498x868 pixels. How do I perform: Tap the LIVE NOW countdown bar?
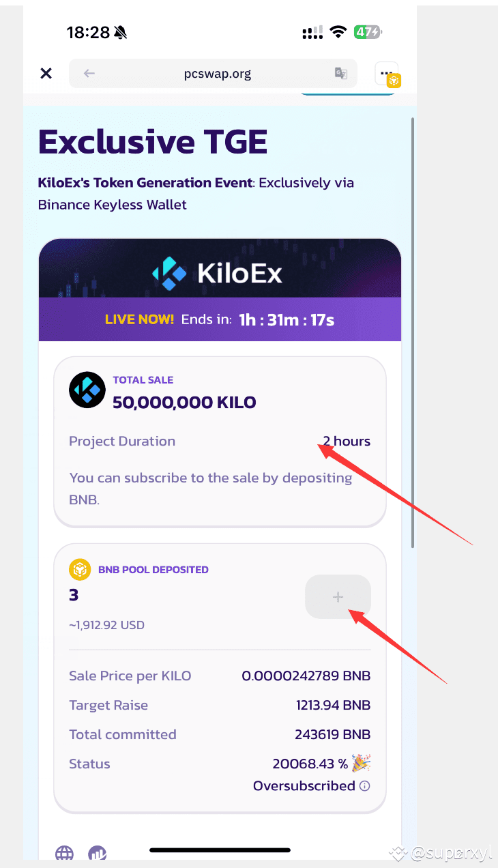point(220,319)
